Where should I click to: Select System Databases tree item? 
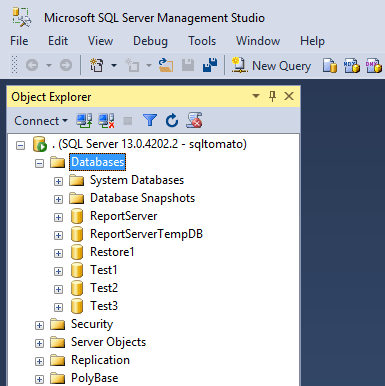point(137,180)
